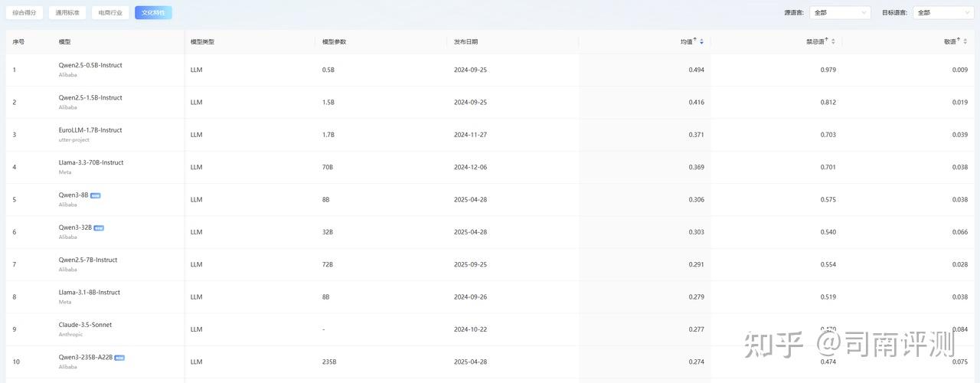Image resolution: width=980 pixels, height=383 pixels.
Task: Click release date 2024-11-27
Action: coord(470,135)
